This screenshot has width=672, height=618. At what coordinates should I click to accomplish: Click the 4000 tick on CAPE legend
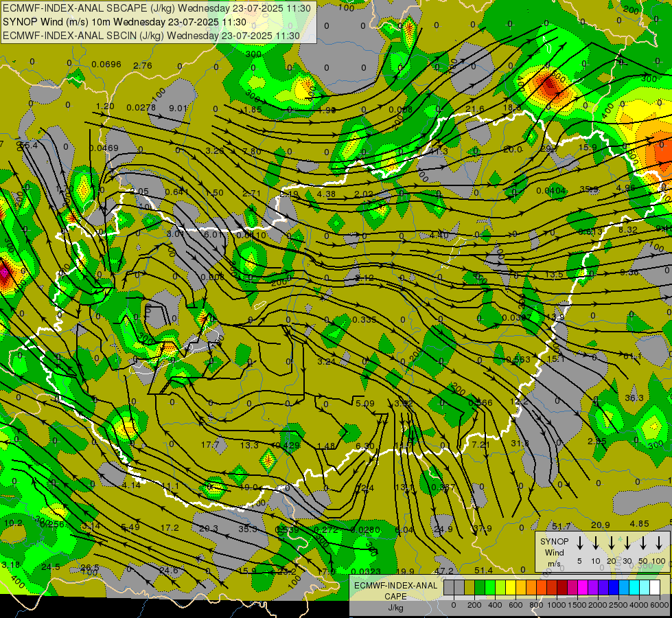point(639,605)
